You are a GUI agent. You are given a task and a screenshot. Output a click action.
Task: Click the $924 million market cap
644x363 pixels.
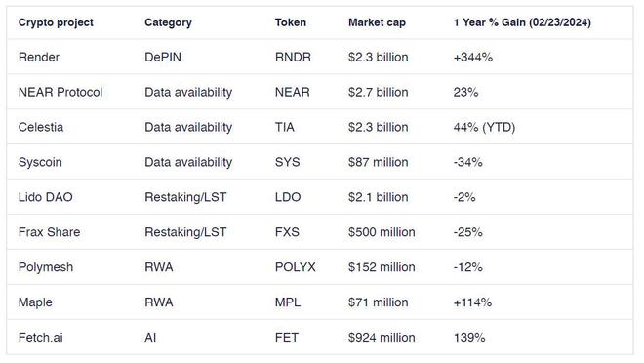point(382,337)
